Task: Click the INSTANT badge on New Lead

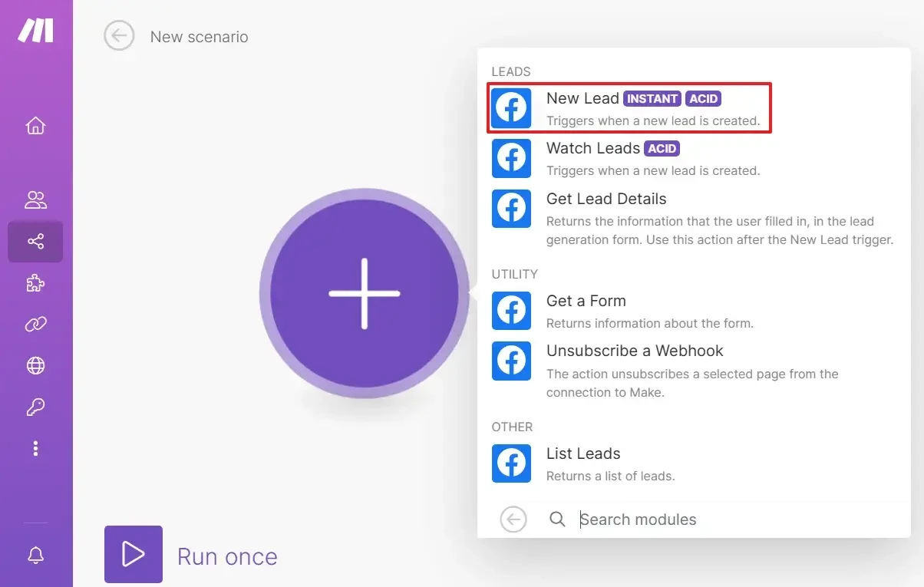Action: click(x=652, y=99)
